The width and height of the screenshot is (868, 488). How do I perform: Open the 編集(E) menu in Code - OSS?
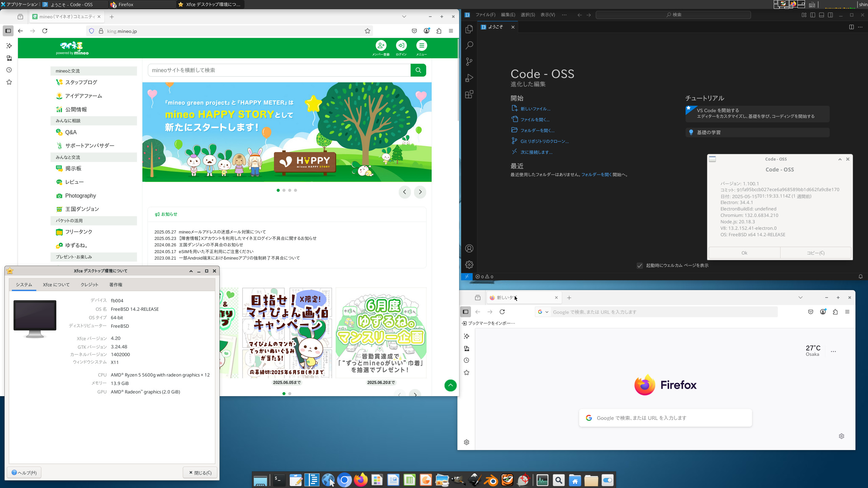tap(508, 15)
